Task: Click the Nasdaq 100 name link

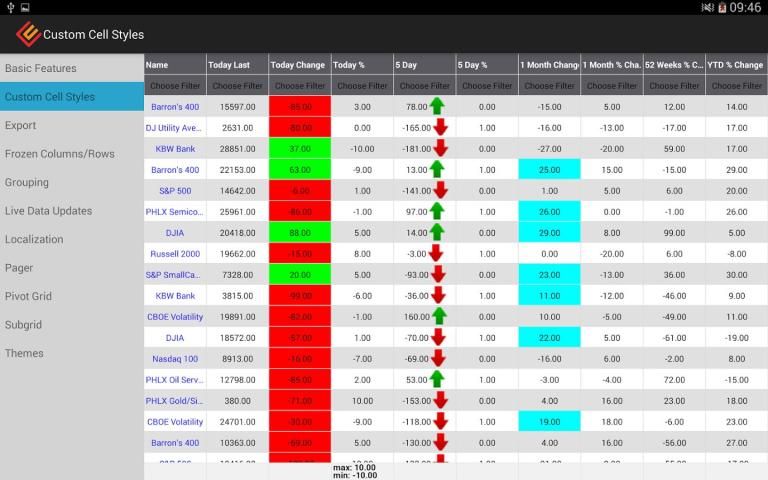Action: 175,359
